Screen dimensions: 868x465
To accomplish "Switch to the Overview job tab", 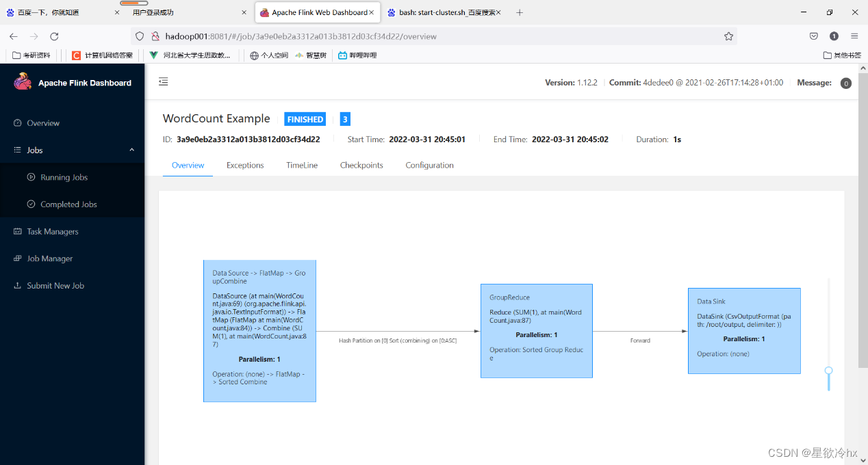I will point(188,165).
